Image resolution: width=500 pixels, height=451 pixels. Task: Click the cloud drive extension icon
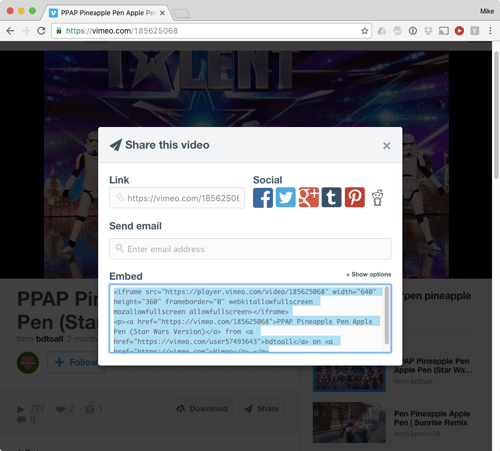382,31
